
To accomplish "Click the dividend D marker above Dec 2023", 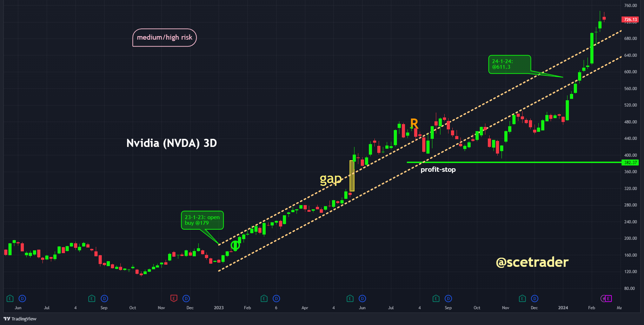I will click(535, 298).
